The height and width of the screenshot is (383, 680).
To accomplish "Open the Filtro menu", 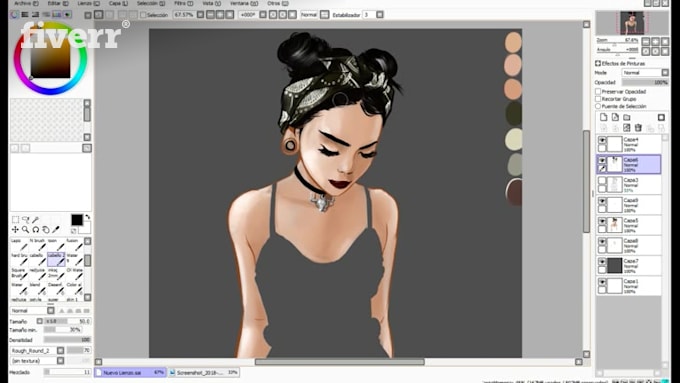I will pyautogui.click(x=183, y=3).
